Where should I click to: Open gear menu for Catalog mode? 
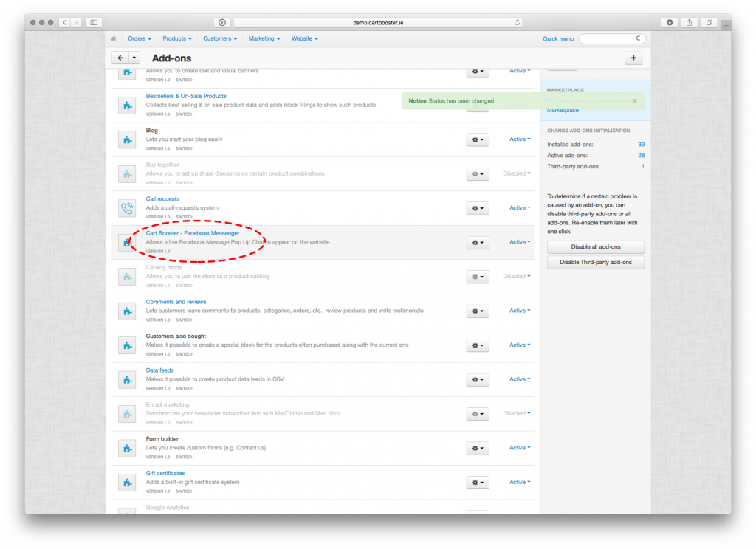pos(478,277)
